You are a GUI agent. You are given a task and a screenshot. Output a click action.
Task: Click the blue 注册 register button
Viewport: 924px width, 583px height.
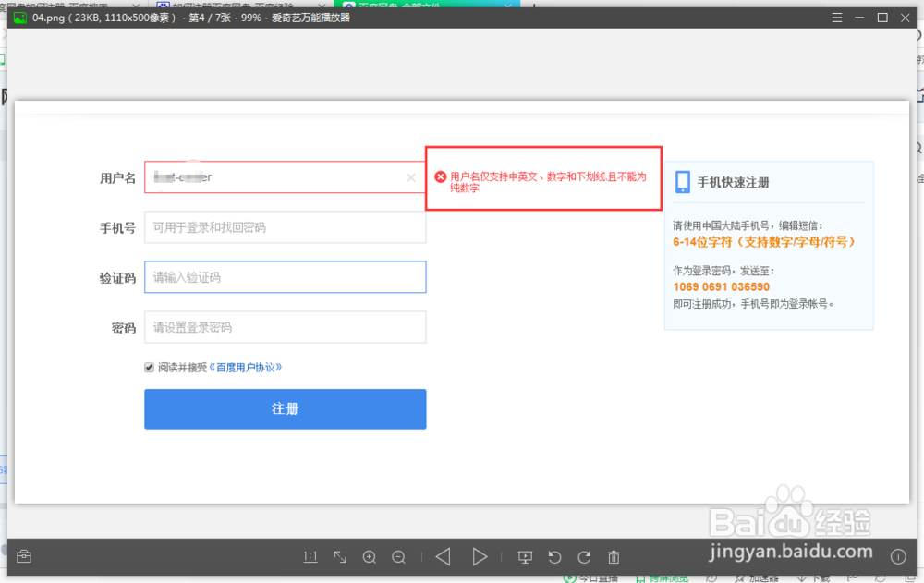tap(286, 408)
